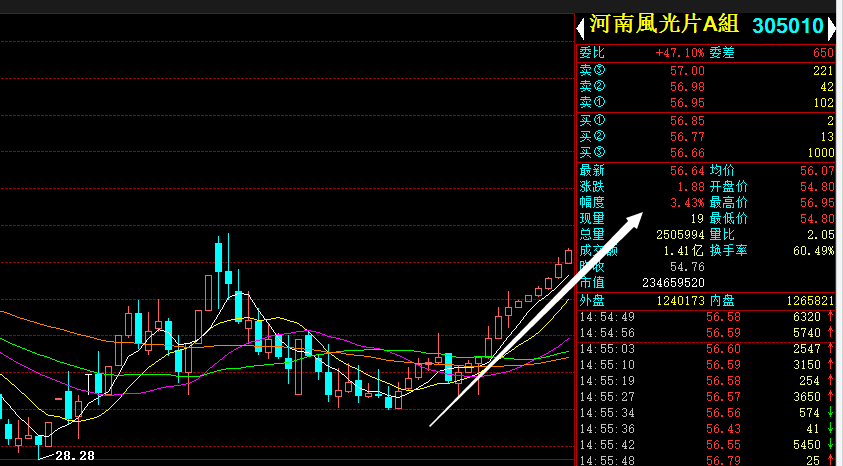Image resolution: width=843 pixels, height=466 pixels.
Task: Click the 28.28 low price label on chart
Action: pyautogui.click(x=75, y=456)
